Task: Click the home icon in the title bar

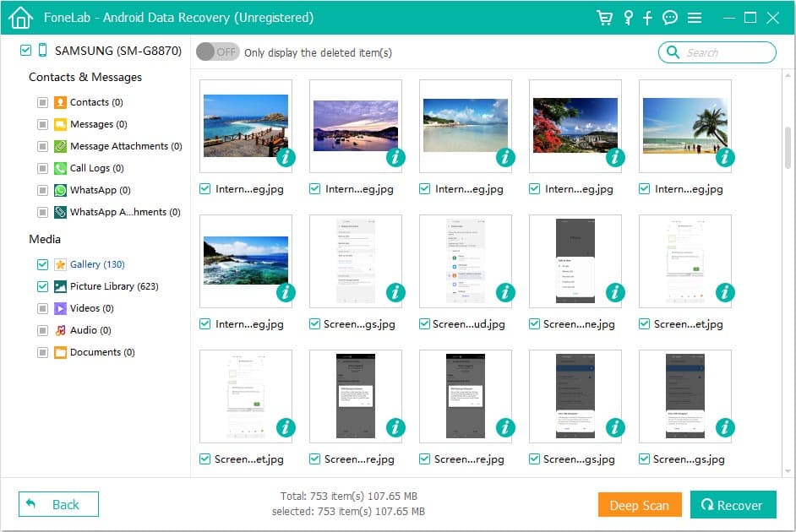Action: (19, 17)
